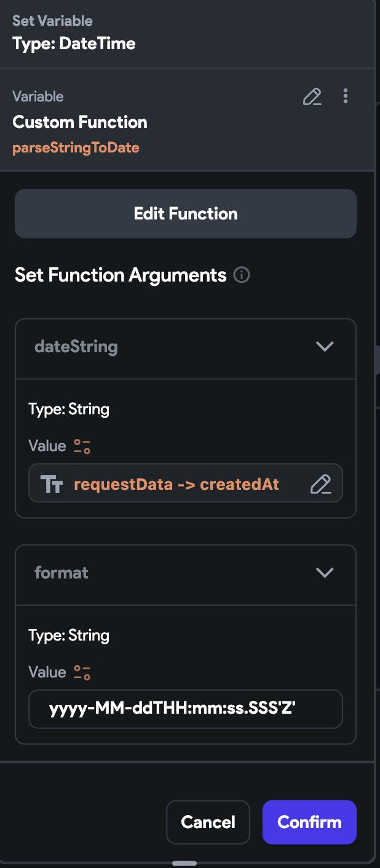Select the requestData -> createdAt value field
The width and height of the screenshot is (380, 868).
pos(186,483)
